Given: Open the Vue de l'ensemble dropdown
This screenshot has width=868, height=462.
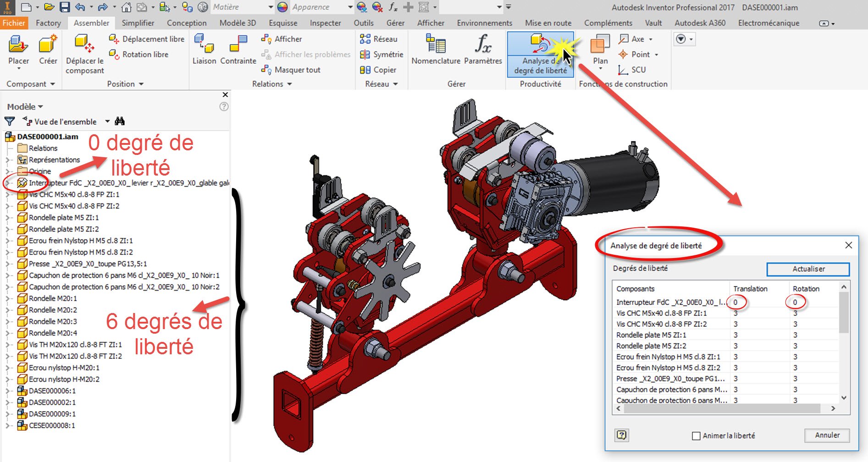Looking at the screenshot, I should click(x=108, y=121).
